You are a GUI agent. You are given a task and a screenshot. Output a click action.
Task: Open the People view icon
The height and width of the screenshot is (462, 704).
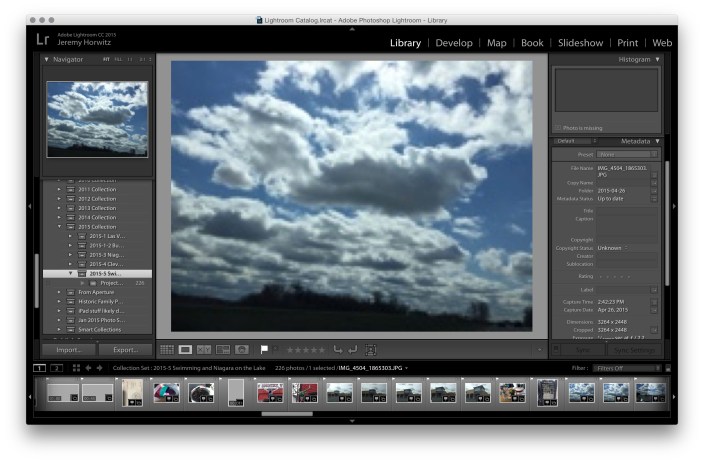point(241,350)
